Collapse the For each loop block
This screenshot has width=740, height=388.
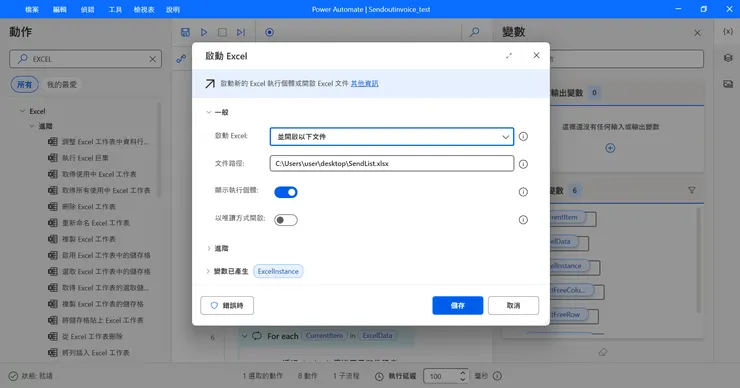[x=244, y=336]
